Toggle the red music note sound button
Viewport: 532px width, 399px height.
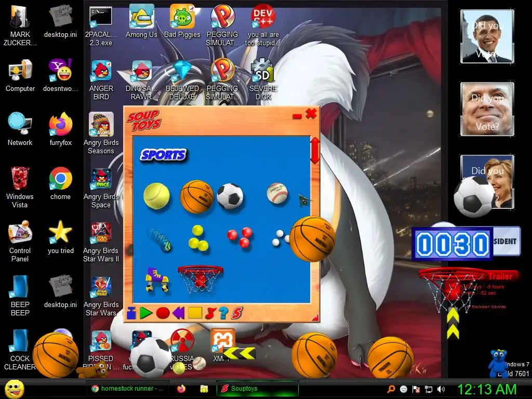[x=210, y=313]
